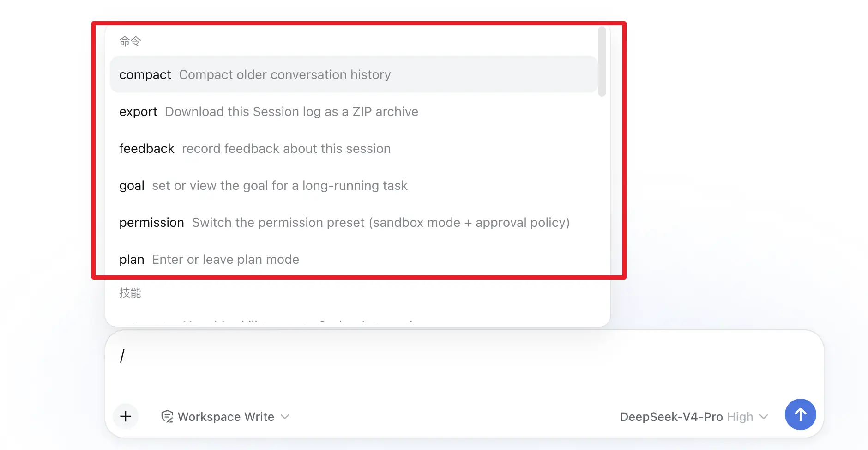Open the DeepSeek-V4-Pro model selector
The height and width of the screenshot is (450, 868).
(x=671, y=417)
